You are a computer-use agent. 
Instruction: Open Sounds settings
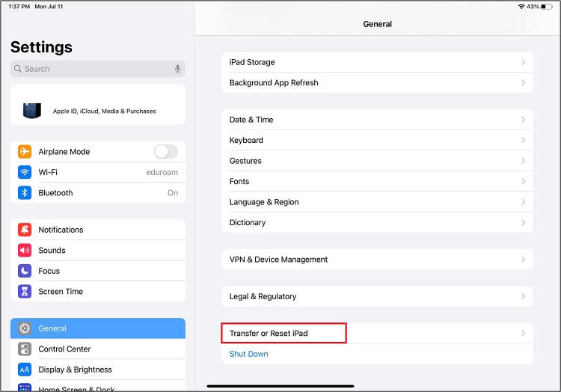[x=98, y=250]
